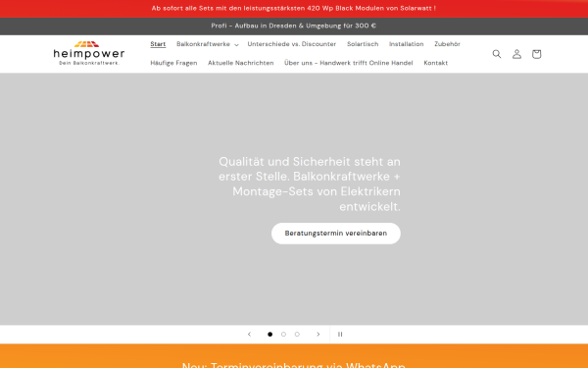Image resolution: width=588 pixels, height=368 pixels.
Task: Open the Start menu item
Action: (158, 44)
